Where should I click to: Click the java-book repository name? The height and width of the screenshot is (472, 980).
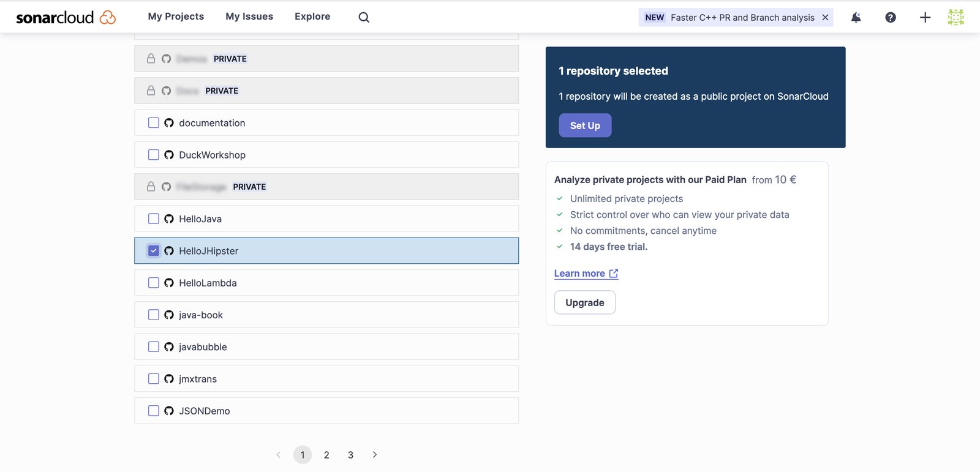(201, 315)
